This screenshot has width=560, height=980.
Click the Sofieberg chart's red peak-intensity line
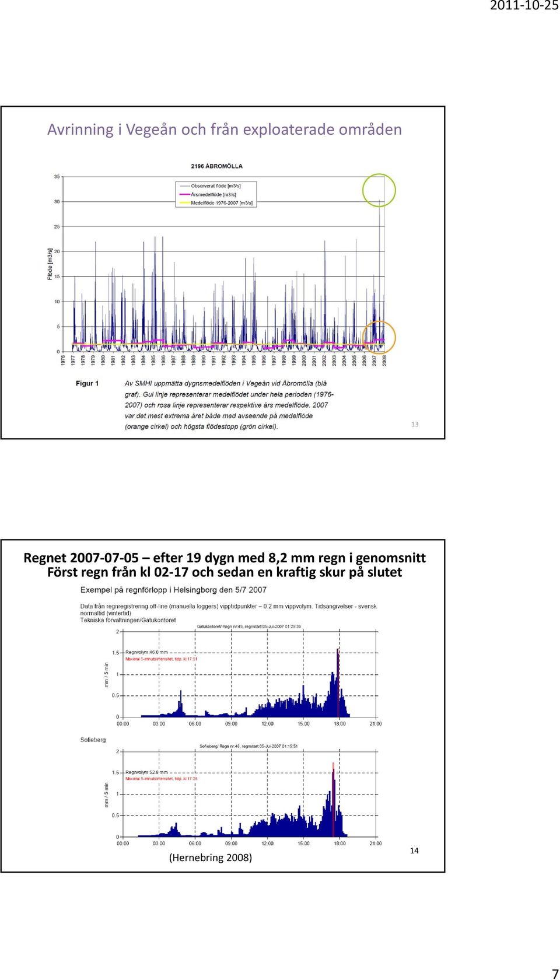coord(334,800)
